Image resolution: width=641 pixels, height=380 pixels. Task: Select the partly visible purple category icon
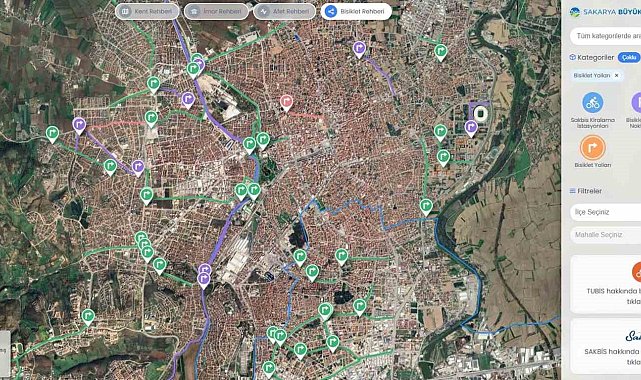tap(637, 103)
